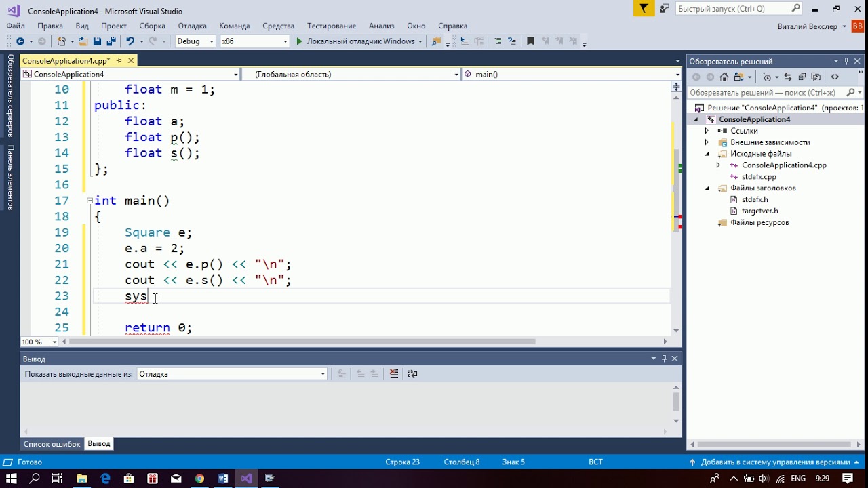Open the Отладка menu
868x488 pixels.
pyautogui.click(x=193, y=26)
